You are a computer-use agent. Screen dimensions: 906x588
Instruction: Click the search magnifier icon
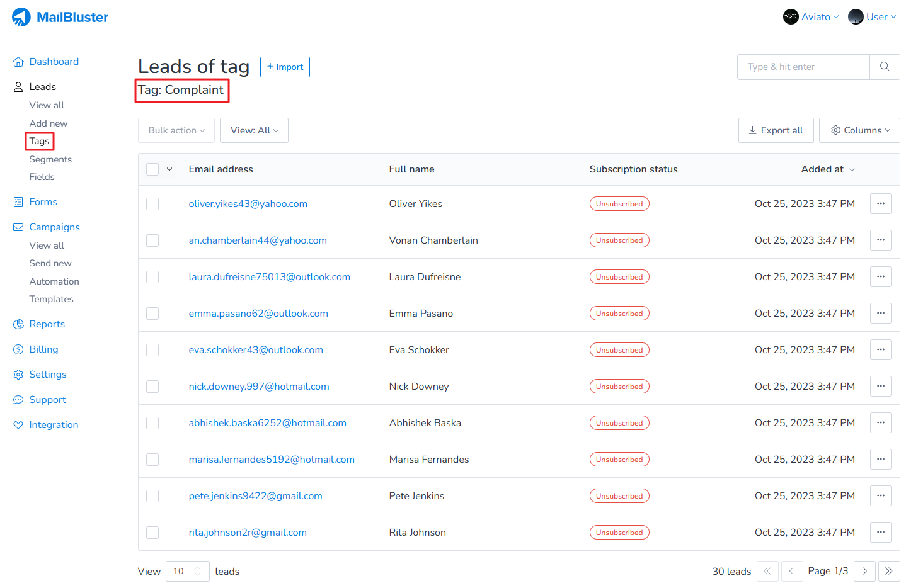[x=885, y=67]
